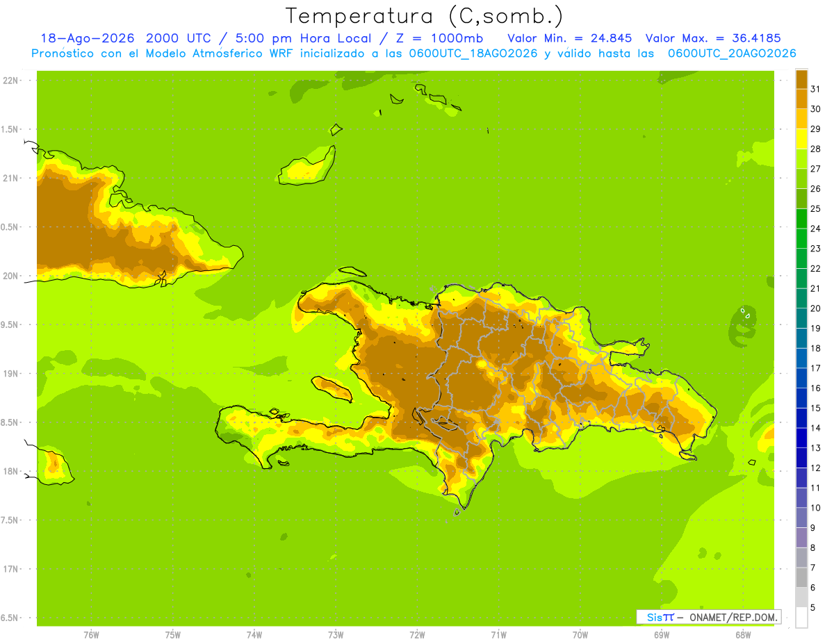The width and height of the screenshot is (834, 644).
Task: Click the longitude axis label "70W"
Action: 580,634
